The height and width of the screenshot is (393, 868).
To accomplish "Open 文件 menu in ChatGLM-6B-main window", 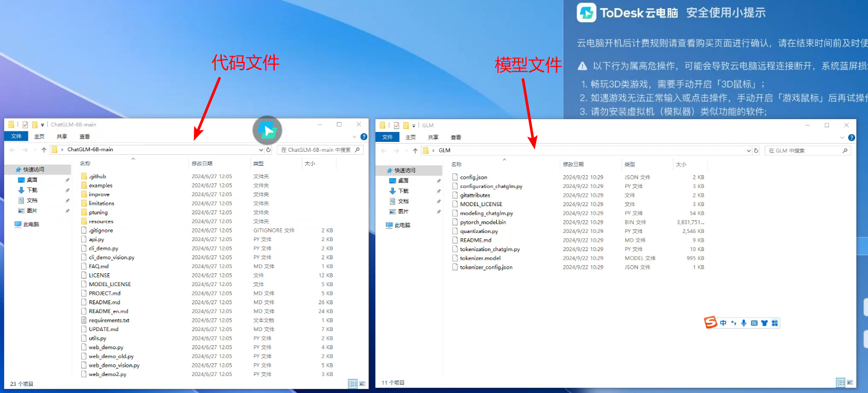I will (x=16, y=137).
